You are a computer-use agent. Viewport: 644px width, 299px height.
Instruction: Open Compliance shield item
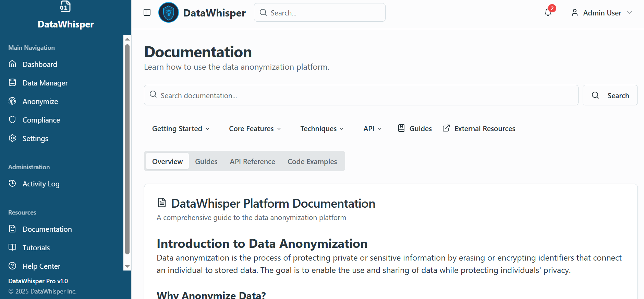tap(41, 120)
